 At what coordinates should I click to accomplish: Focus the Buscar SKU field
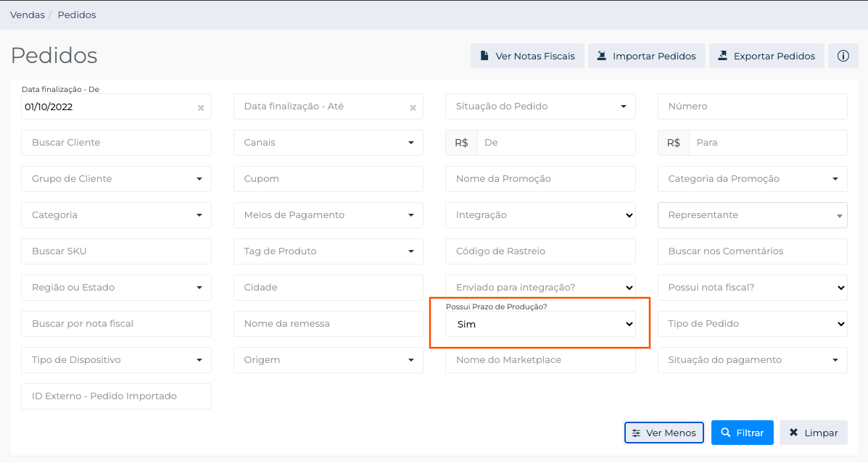coord(116,251)
